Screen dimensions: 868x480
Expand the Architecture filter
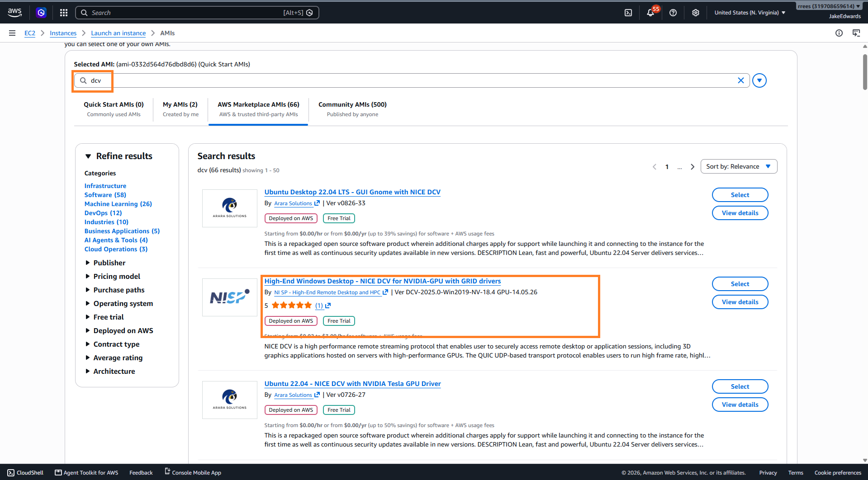click(109, 372)
